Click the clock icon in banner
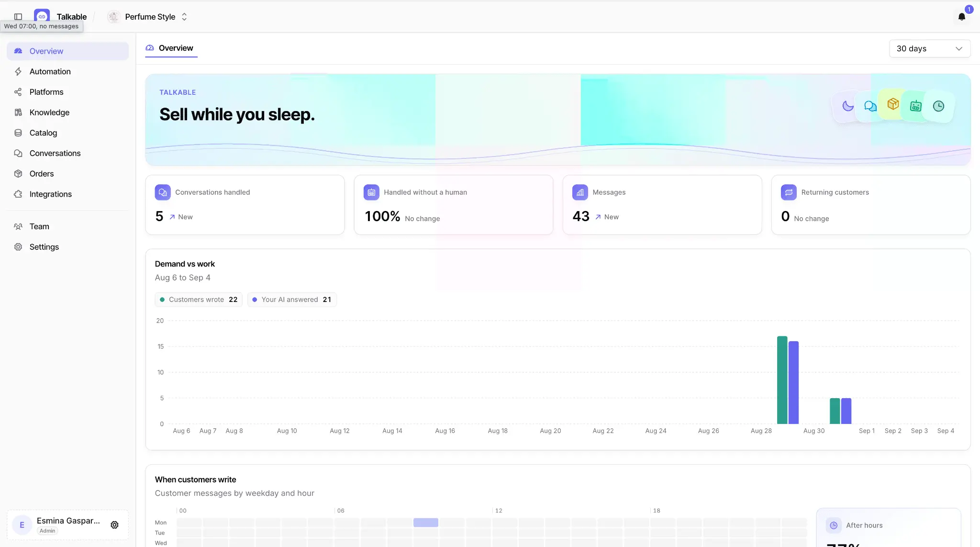 [939, 106]
